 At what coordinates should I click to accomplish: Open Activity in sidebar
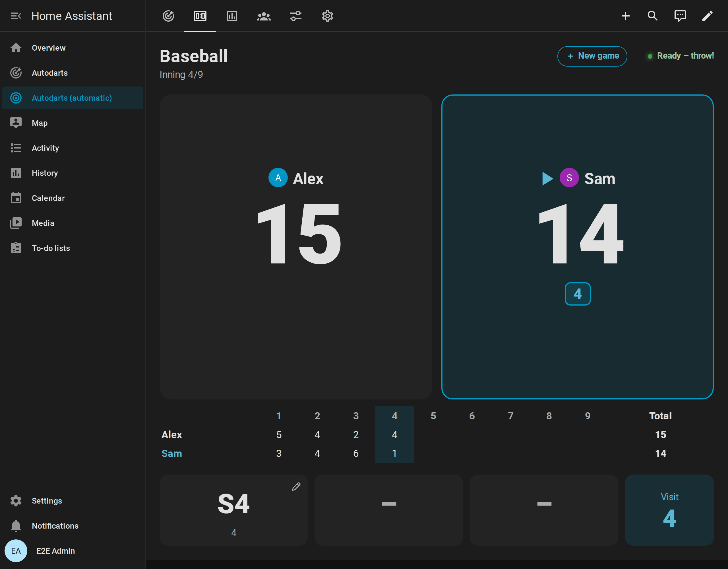[73, 148]
